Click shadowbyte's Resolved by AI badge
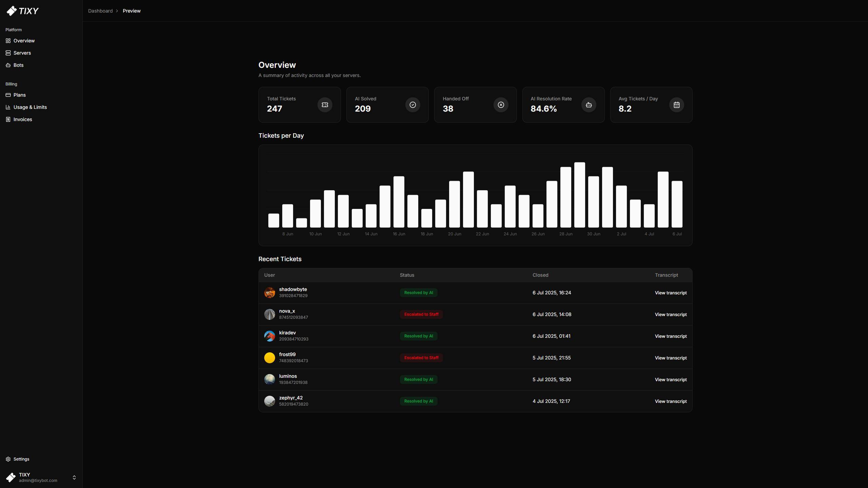This screenshot has height=488, width=868. pos(419,293)
